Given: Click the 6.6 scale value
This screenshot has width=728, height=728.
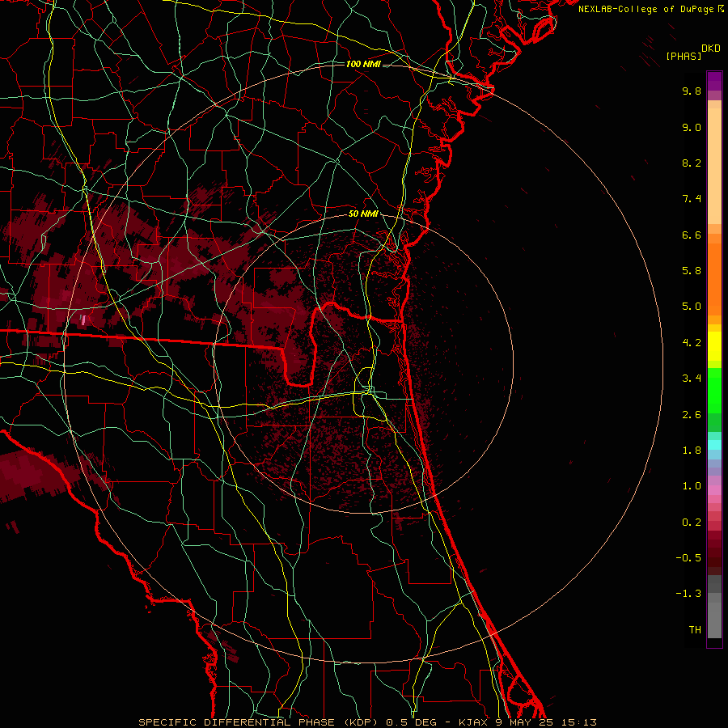Looking at the screenshot, I should (692, 235).
